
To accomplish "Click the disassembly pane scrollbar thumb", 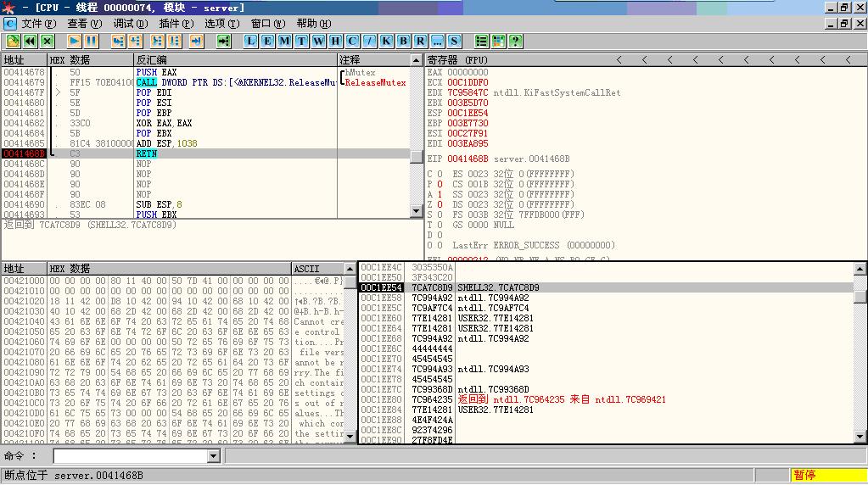I will coord(417,157).
